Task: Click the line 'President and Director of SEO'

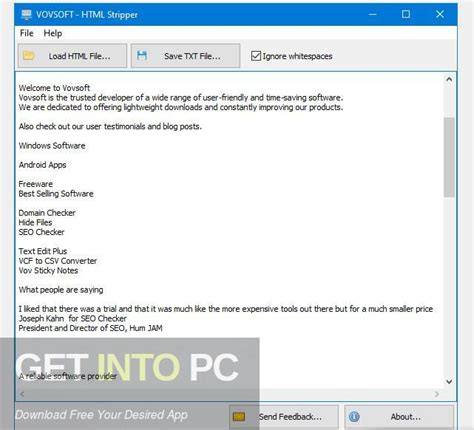Action: 90,328
